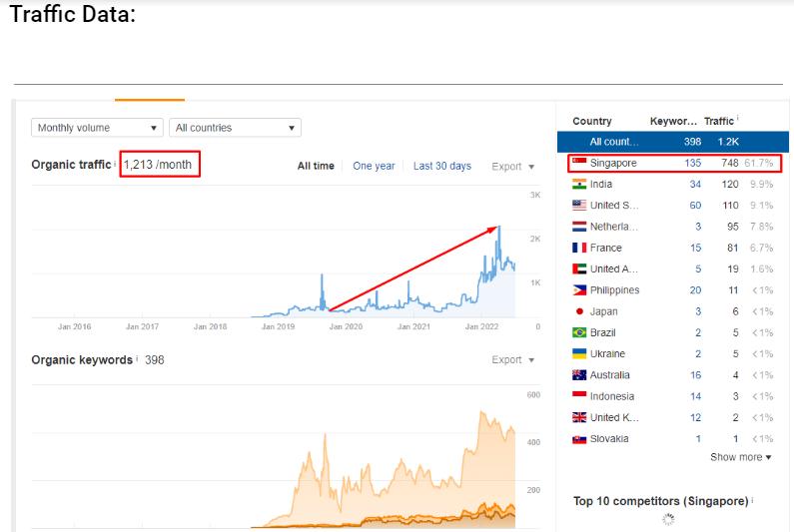Open the All countries dropdown

(x=235, y=128)
